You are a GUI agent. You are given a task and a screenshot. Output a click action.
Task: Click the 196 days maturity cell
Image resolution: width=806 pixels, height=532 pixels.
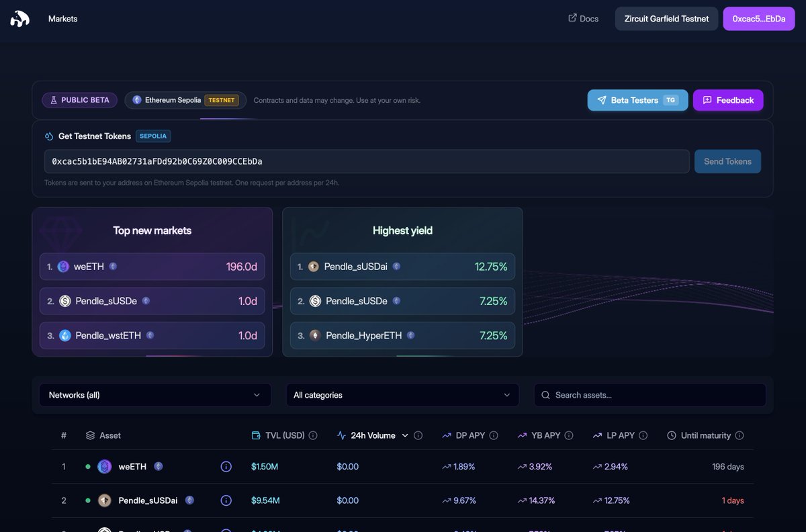[728, 466]
